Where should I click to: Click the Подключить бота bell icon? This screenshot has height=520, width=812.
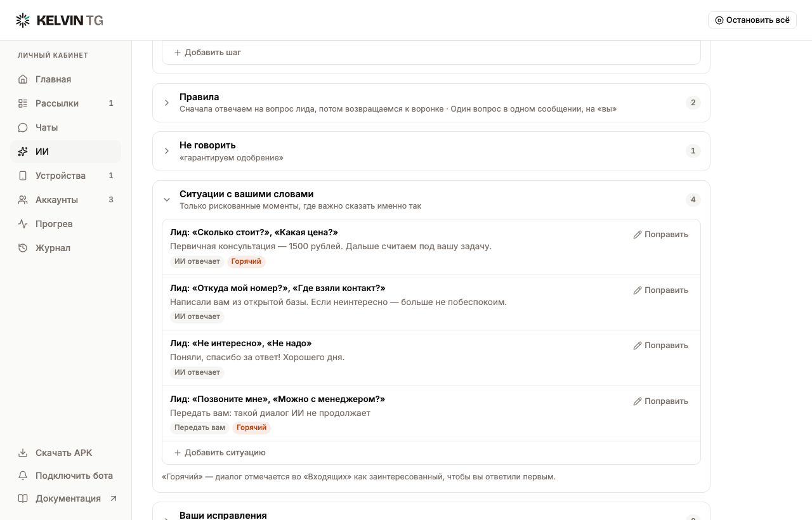[23, 476]
